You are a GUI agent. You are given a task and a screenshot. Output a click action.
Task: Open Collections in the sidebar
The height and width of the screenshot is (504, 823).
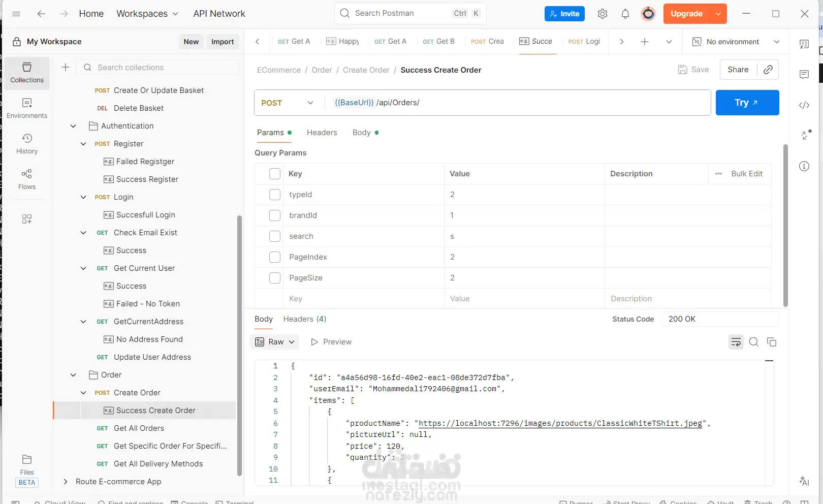click(27, 73)
